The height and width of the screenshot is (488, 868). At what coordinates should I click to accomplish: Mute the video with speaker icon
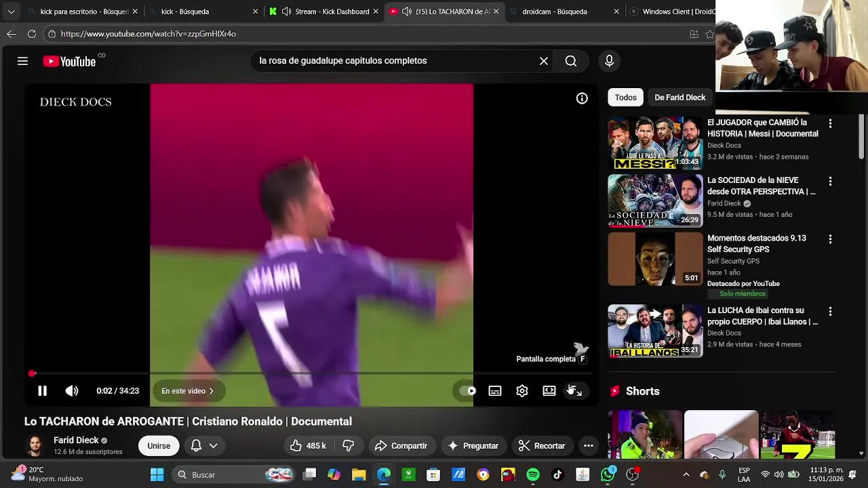coord(72,391)
